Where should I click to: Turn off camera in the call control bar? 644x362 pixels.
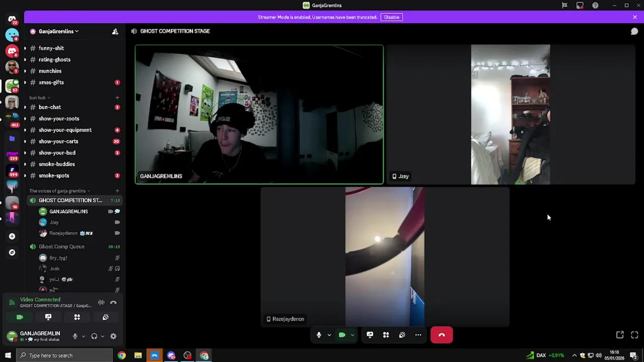(x=342, y=335)
